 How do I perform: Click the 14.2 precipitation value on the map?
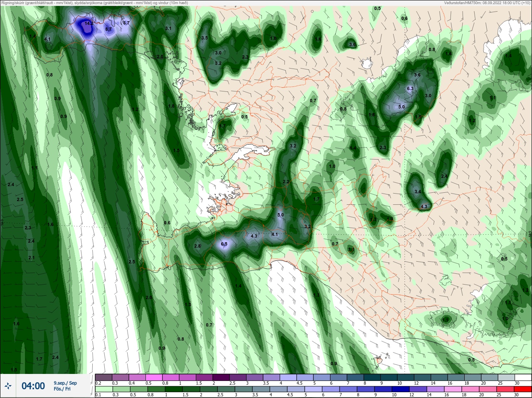pyautogui.click(x=89, y=24)
